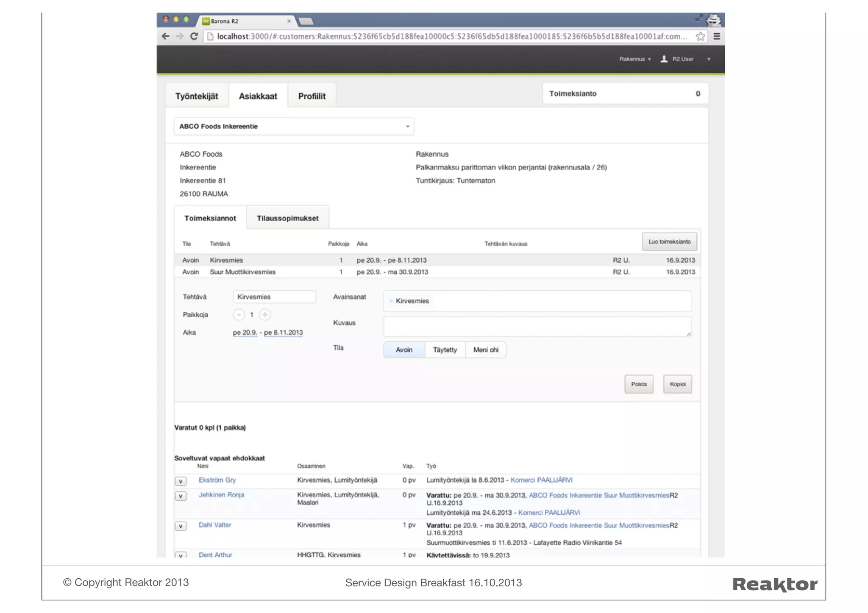Set Tila to Täytetty
Screen dimensions: 868x613
(x=445, y=350)
